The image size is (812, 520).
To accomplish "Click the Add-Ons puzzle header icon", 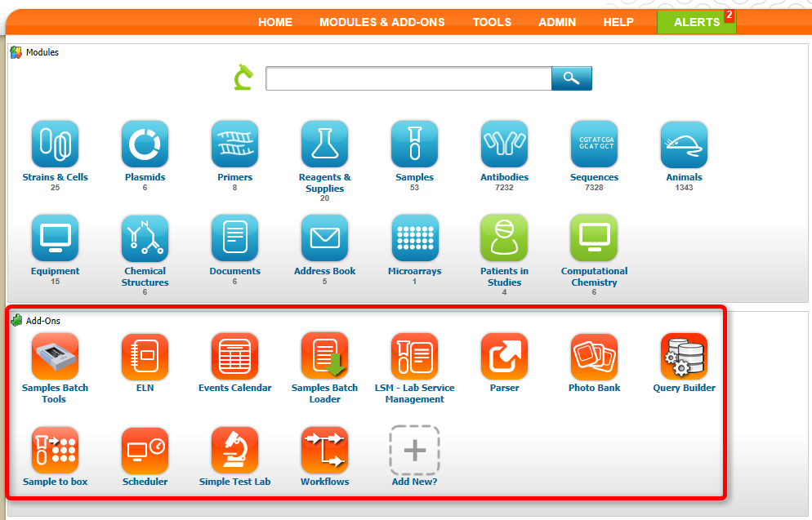I will tap(16, 320).
